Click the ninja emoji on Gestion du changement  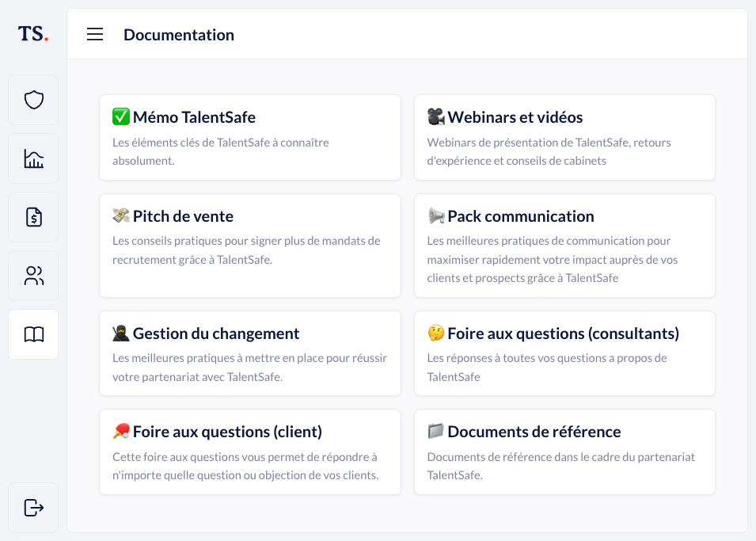pyautogui.click(x=120, y=333)
